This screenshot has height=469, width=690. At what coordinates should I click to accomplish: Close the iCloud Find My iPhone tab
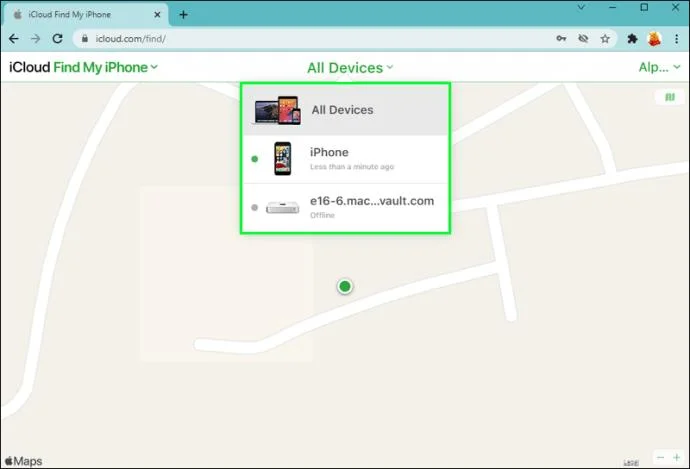coord(157,15)
